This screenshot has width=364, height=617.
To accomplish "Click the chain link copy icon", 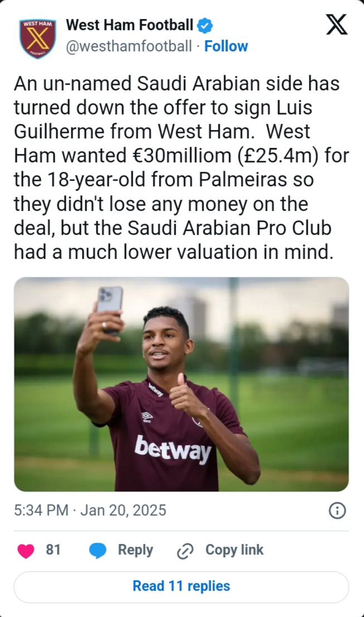I will point(184,551).
